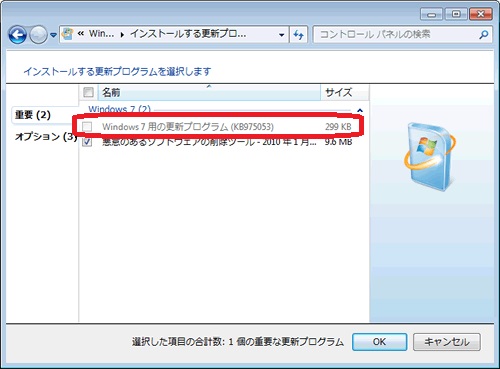The image size is (500, 369).
Task: Toggle the select-all checkbox in header
Action: [88, 92]
